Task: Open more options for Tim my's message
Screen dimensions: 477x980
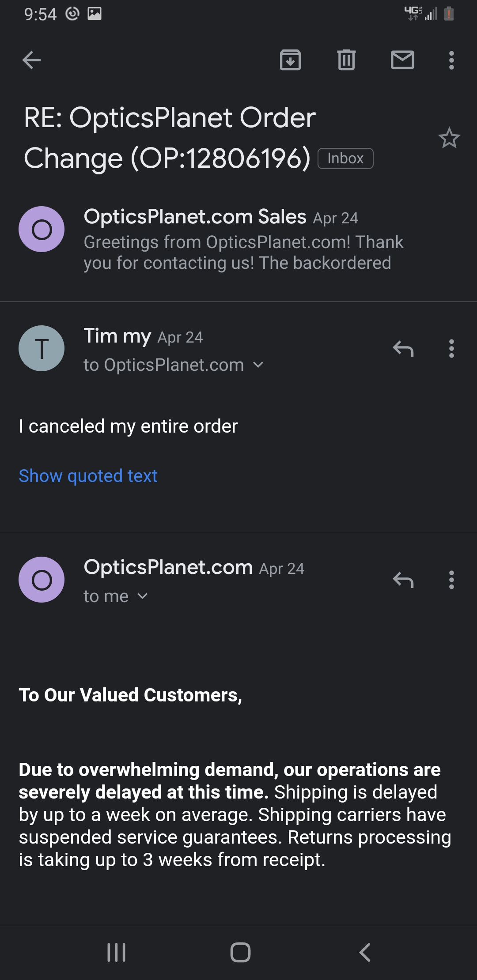Action: point(451,349)
